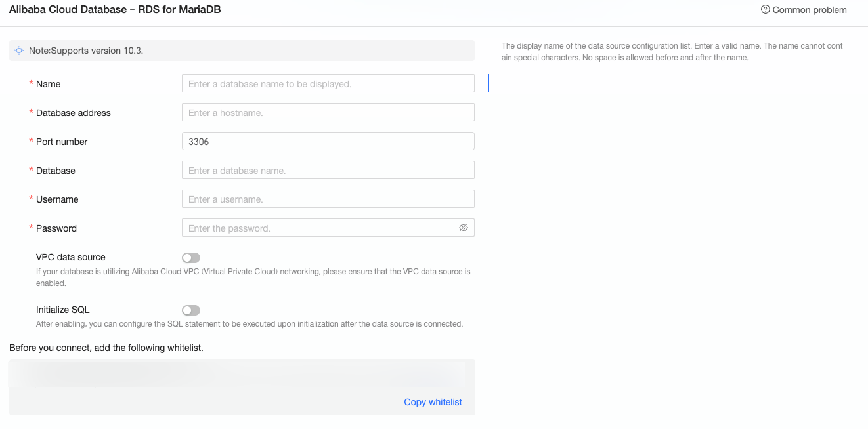Click the VPC data source label text
The image size is (868, 429).
[71, 257]
